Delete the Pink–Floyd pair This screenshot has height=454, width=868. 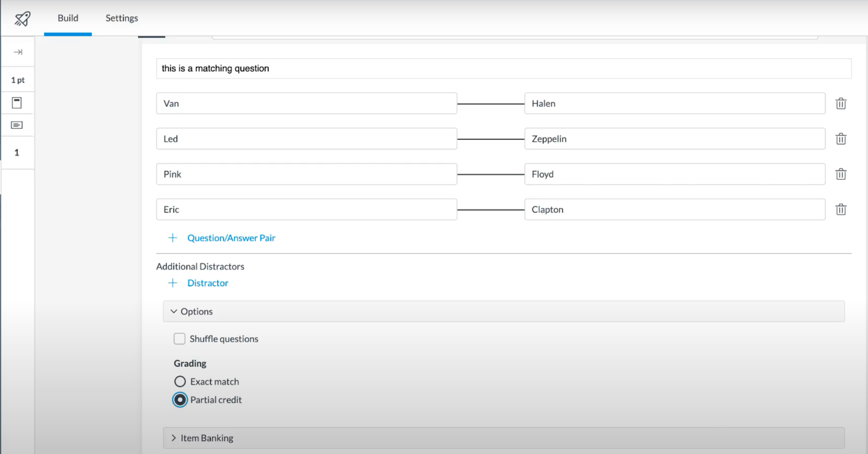pyautogui.click(x=841, y=174)
